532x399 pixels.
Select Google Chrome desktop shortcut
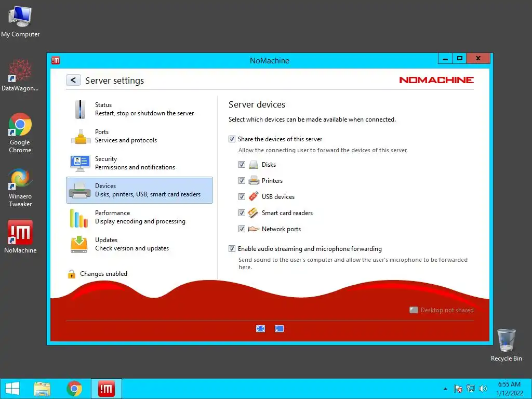click(x=20, y=133)
